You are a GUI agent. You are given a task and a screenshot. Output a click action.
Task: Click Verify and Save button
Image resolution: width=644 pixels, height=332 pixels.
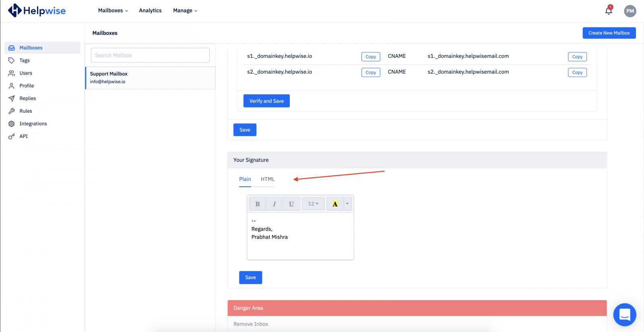pyautogui.click(x=266, y=101)
